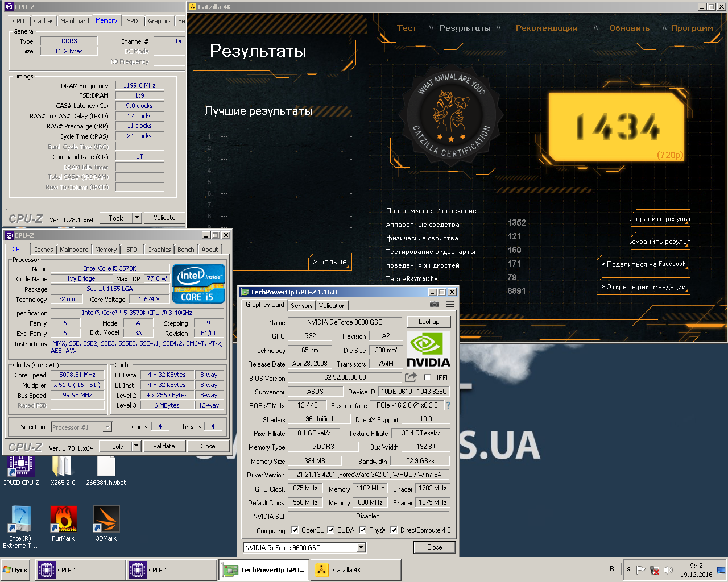
Task: Toggle the CUDA checkbox
Action: pos(330,530)
